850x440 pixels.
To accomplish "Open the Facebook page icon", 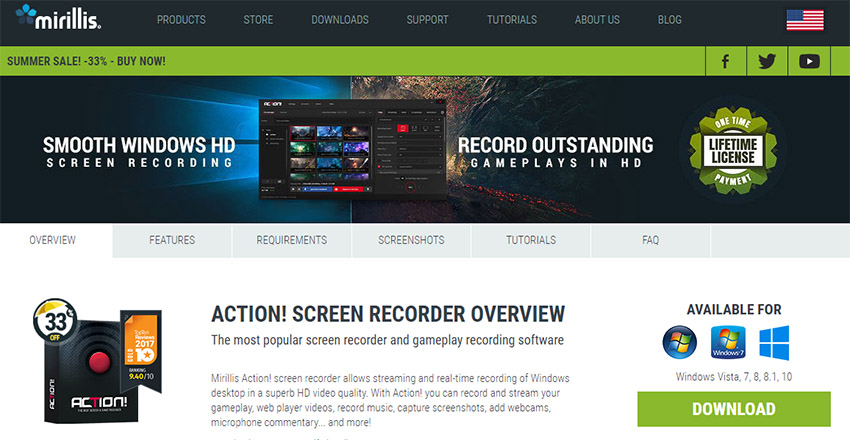I will 725,61.
